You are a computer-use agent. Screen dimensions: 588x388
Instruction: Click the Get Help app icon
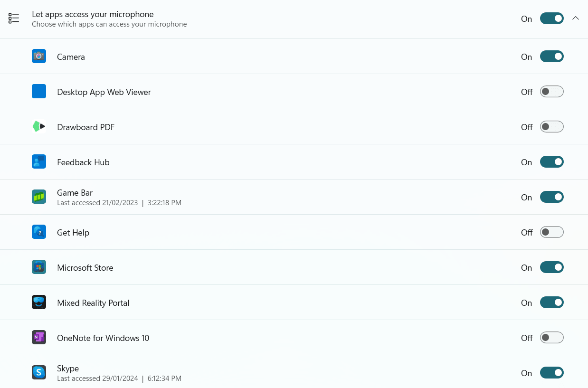point(39,232)
